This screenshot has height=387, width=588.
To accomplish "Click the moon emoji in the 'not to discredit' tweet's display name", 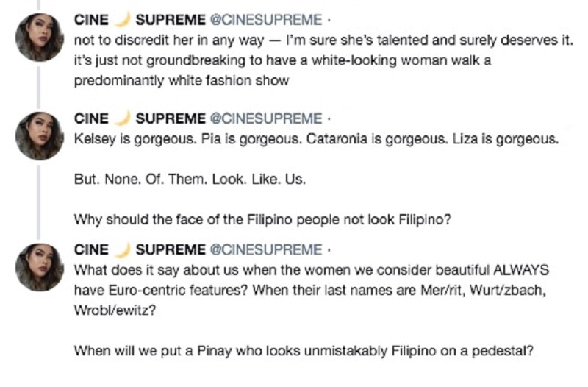I will (122, 19).
